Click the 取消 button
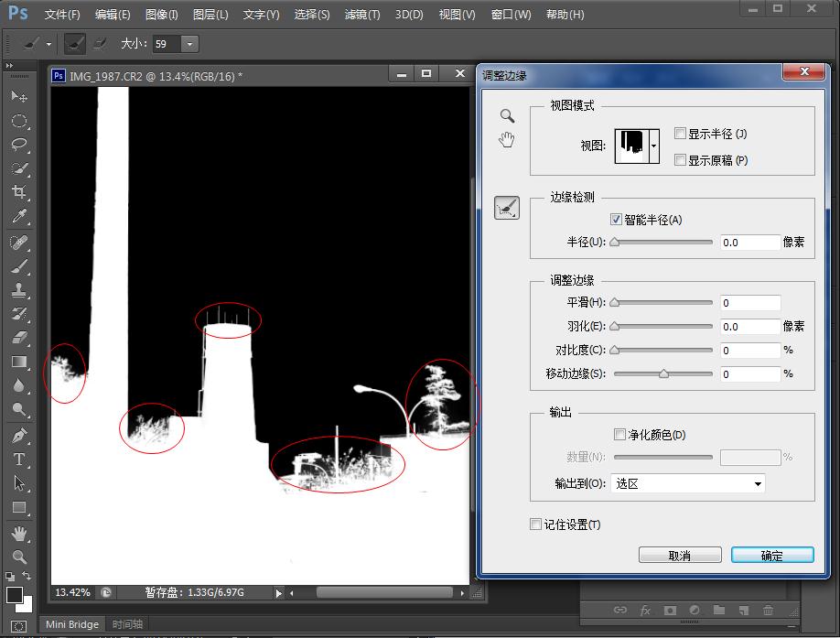Image resolution: width=840 pixels, height=638 pixels. point(679,555)
